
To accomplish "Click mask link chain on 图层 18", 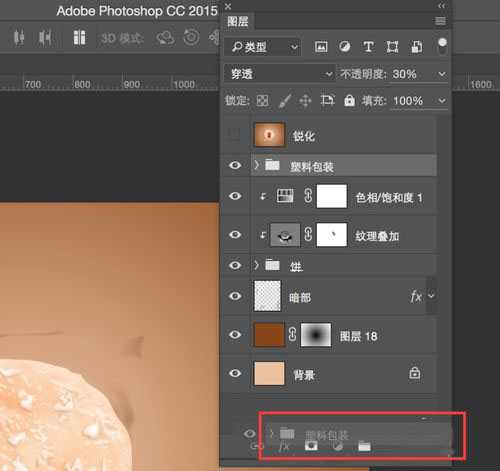I will [292, 335].
